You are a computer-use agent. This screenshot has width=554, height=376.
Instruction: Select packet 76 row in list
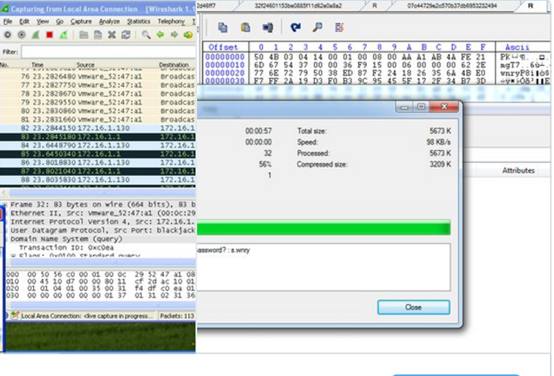click(x=98, y=76)
